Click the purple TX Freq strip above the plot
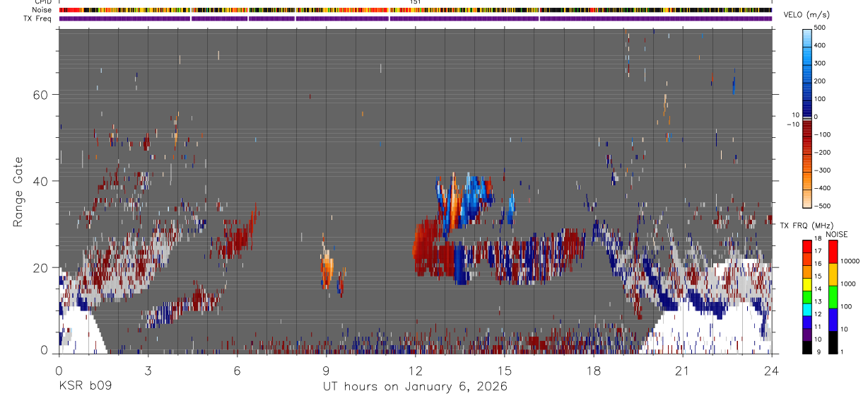 pyautogui.click(x=416, y=18)
